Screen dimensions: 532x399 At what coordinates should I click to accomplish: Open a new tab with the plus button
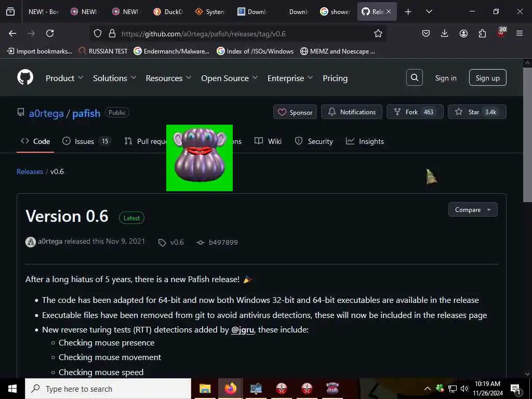coord(408,12)
